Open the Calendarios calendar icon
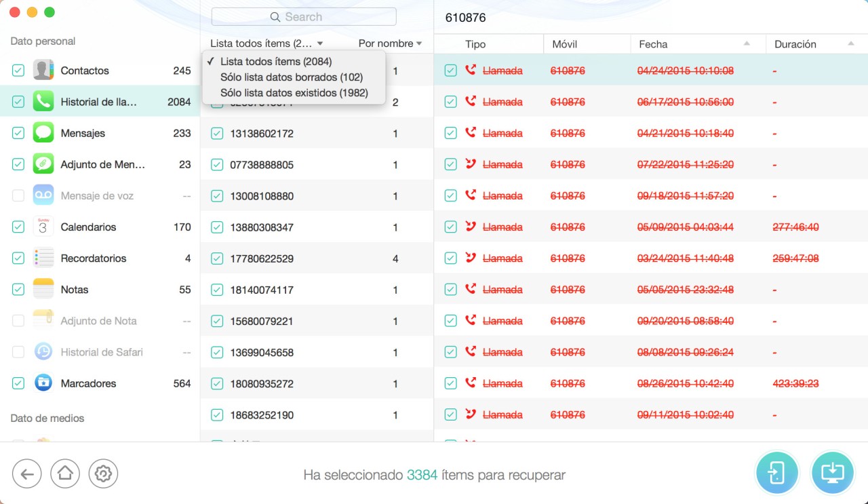Image resolution: width=868 pixels, height=504 pixels. point(43,227)
